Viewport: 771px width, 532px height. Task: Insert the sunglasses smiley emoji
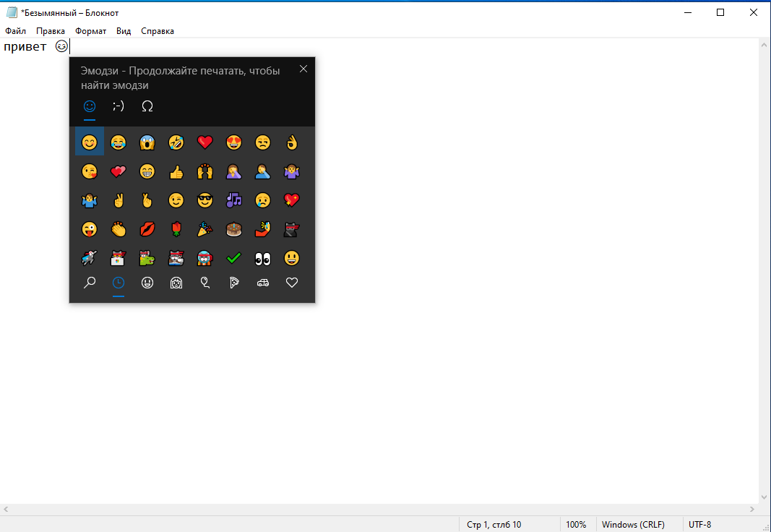pyautogui.click(x=205, y=201)
